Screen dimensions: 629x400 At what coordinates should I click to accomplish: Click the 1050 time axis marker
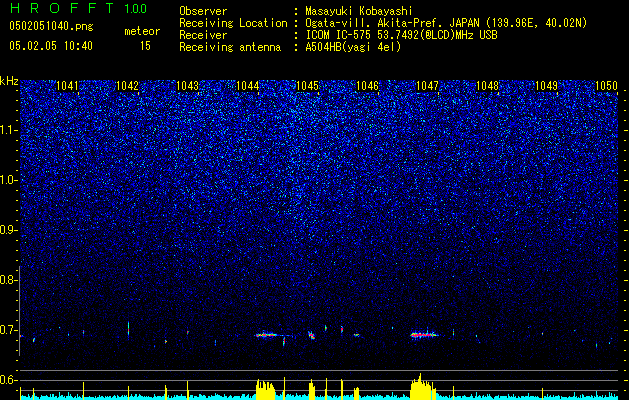point(606,86)
